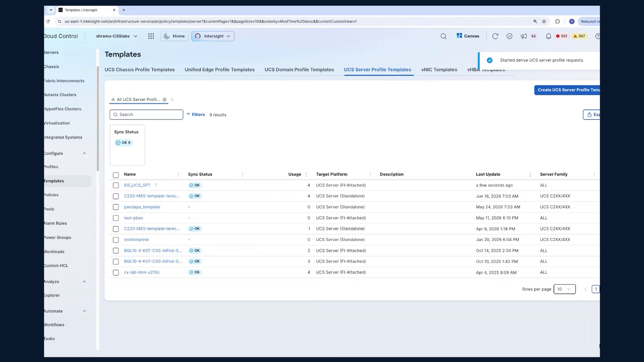The image size is (644, 362).
Task: Open the Filters link
Action: (196, 115)
